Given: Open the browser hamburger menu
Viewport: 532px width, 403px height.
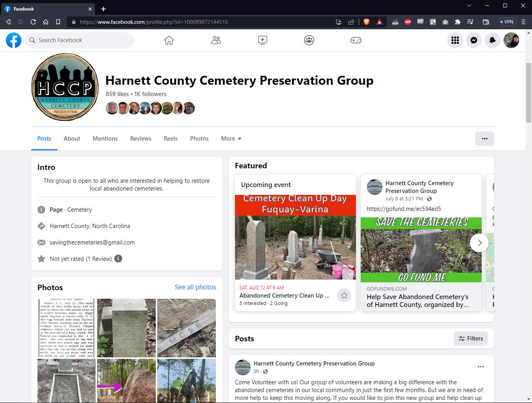Looking at the screenshot, I should 523,22.
